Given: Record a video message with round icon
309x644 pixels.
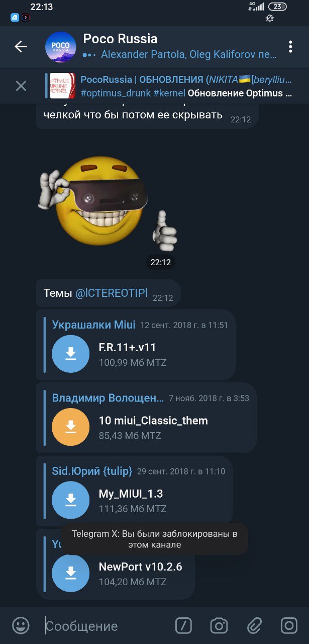Looking at the screenshot, I should click(289, 626).
